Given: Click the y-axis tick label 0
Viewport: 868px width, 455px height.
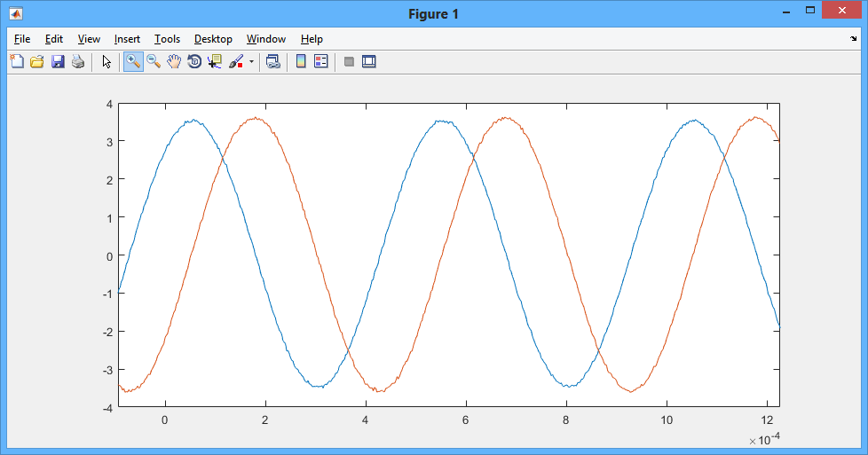Looking at the screenshot, I should coord(109,256).
